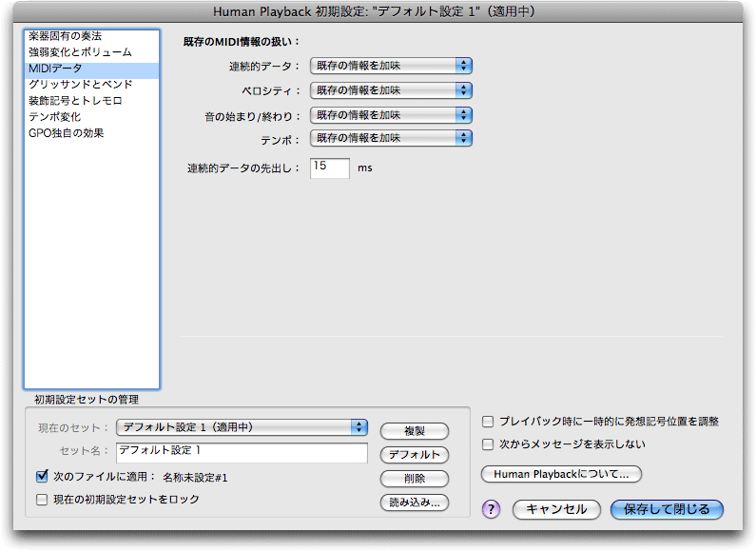Select 強弱変化とボリューム category

click(91, 52)
